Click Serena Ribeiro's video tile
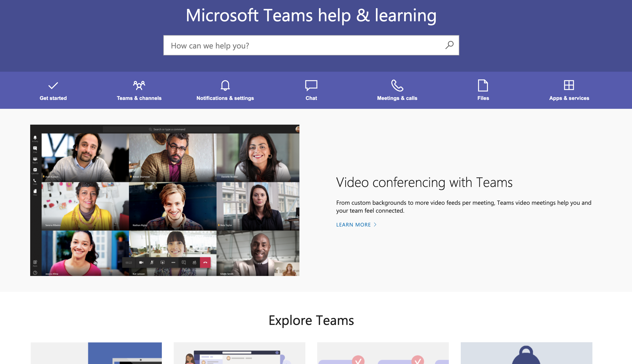 [85, 206]
